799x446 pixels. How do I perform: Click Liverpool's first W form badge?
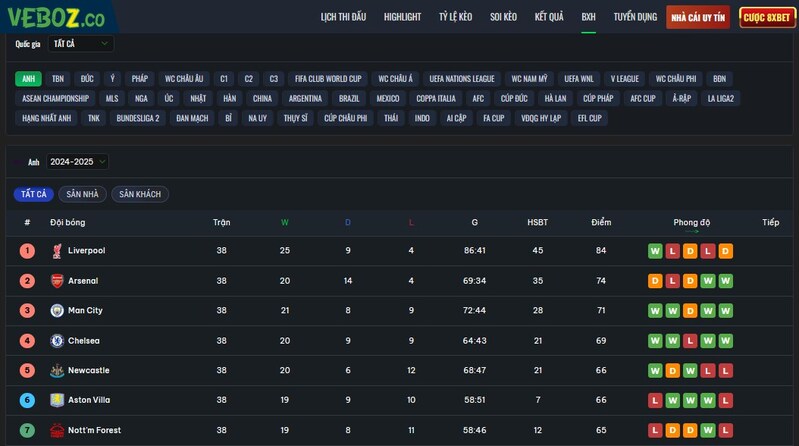(x=655, y=251)
